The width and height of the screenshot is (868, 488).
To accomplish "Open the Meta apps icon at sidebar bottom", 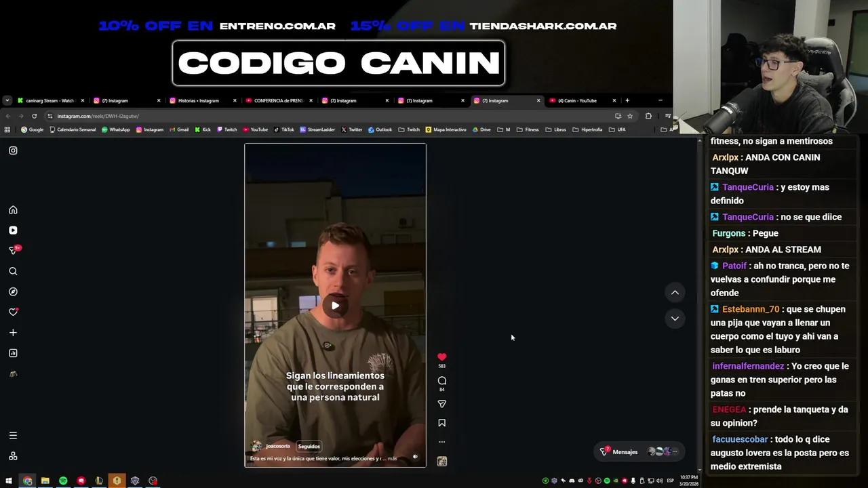I will (13, 456).
